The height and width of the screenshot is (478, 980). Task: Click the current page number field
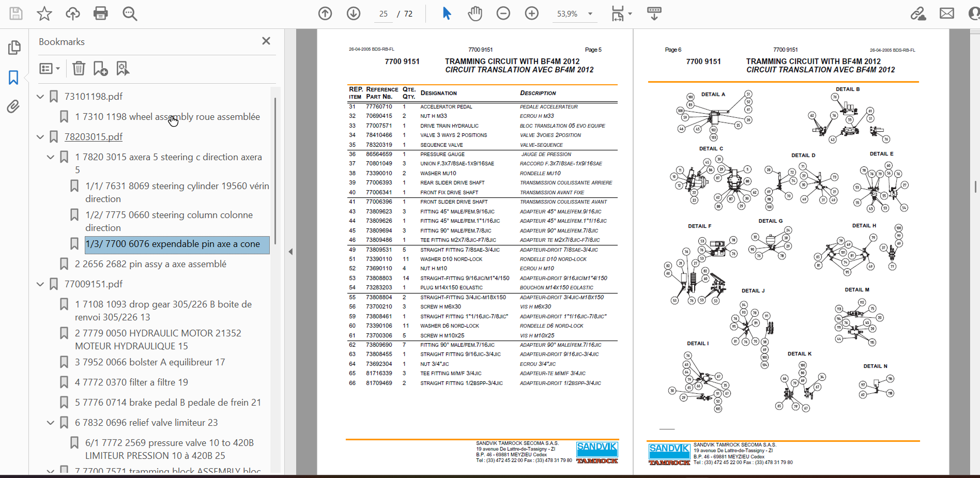point(383,14)
